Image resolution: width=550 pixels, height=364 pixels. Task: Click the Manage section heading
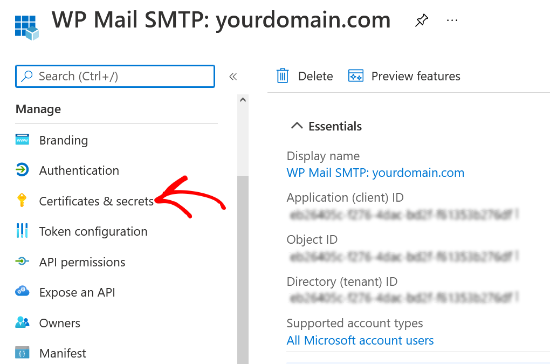38,109
